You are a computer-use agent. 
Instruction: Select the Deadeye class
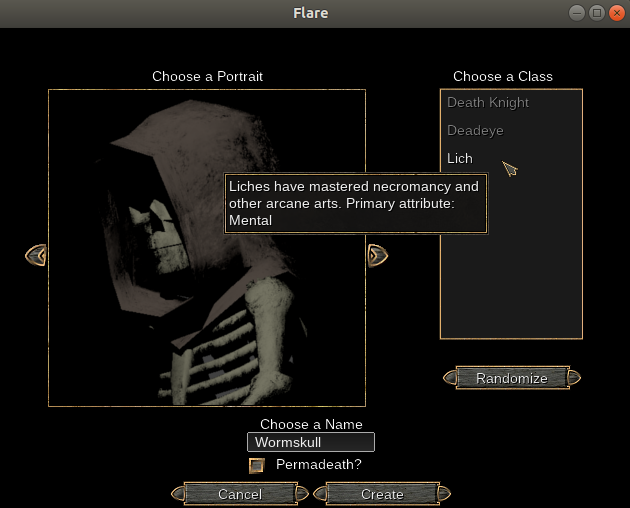pos(475,131)
